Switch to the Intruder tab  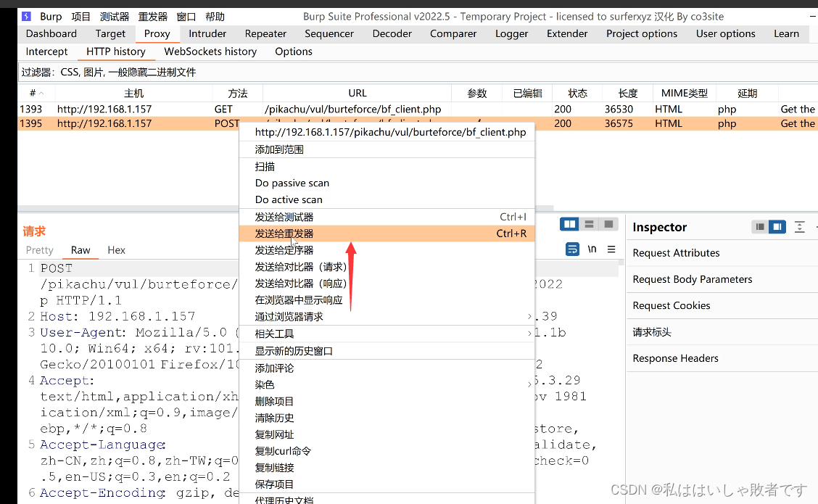coord(207,33)
